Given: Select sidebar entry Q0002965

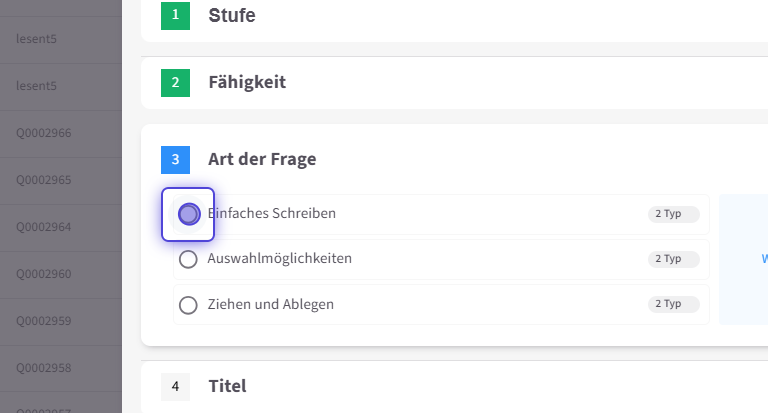Looking at the screenshot, I should (x=44, y=180).
